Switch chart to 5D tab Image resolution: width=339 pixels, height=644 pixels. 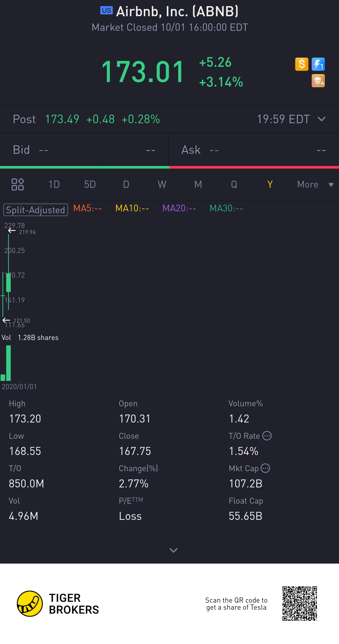tap(90, 185)
